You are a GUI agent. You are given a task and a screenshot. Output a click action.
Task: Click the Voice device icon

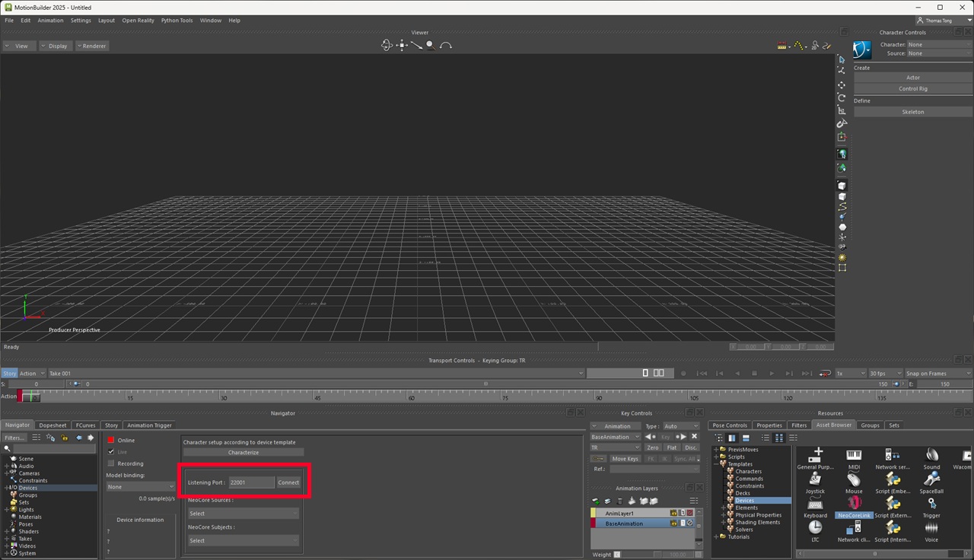[x=931, y=528]
